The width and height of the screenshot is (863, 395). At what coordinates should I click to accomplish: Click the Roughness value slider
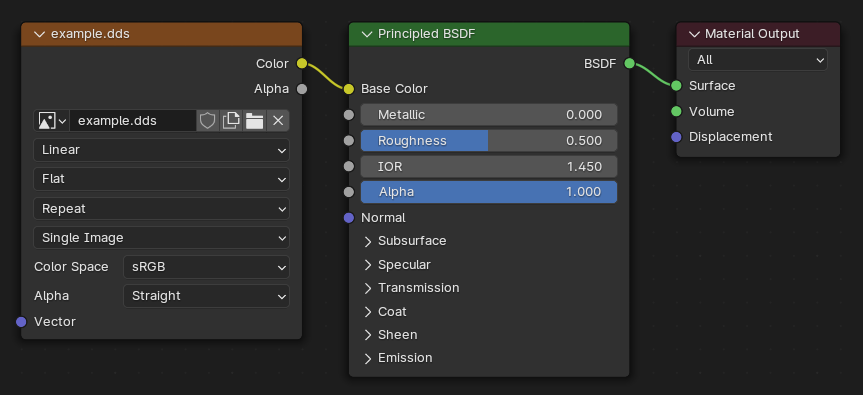(489, 140)
